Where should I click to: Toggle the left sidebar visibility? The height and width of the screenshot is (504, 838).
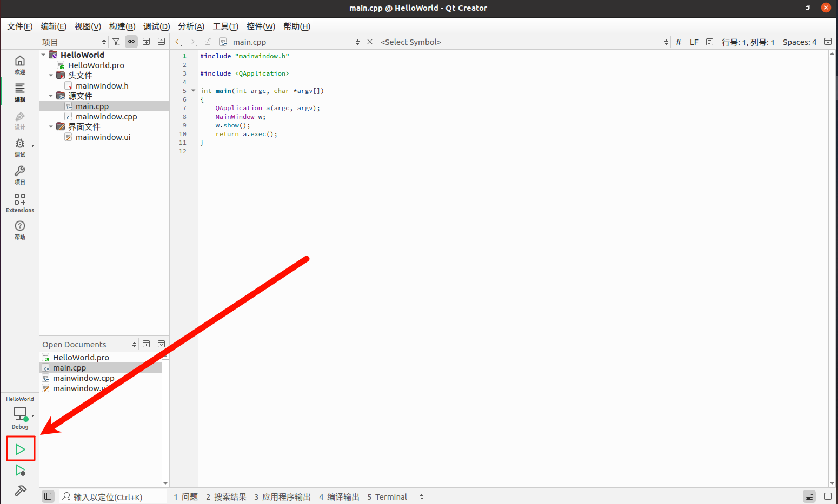48,496
